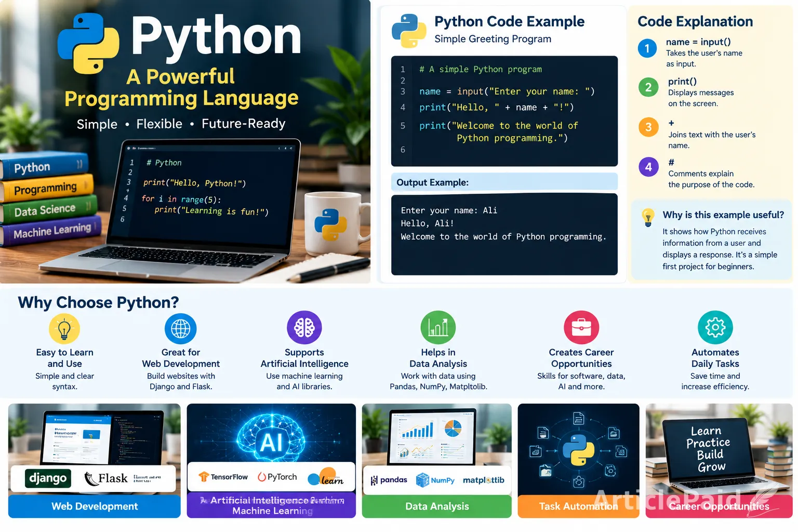Click the gear icon for Automates Daily Tasks
The image size is (798, 532).
pos(715,328)
